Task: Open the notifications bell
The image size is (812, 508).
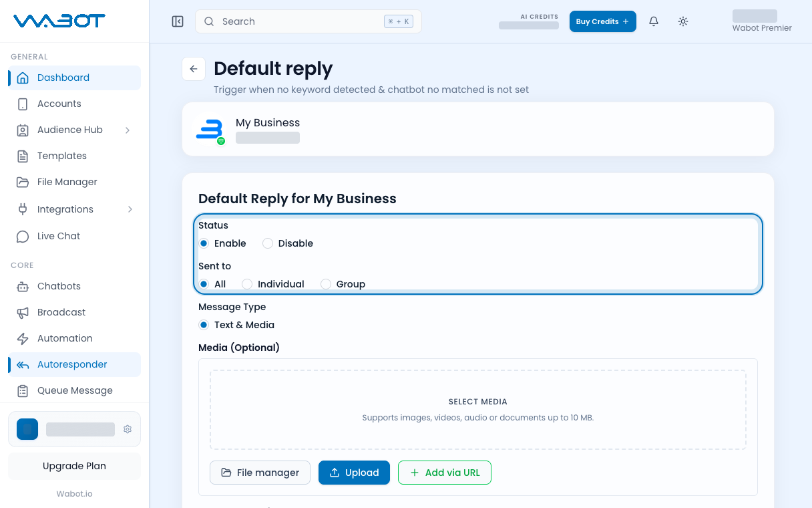Action: (x=654, y=21)
